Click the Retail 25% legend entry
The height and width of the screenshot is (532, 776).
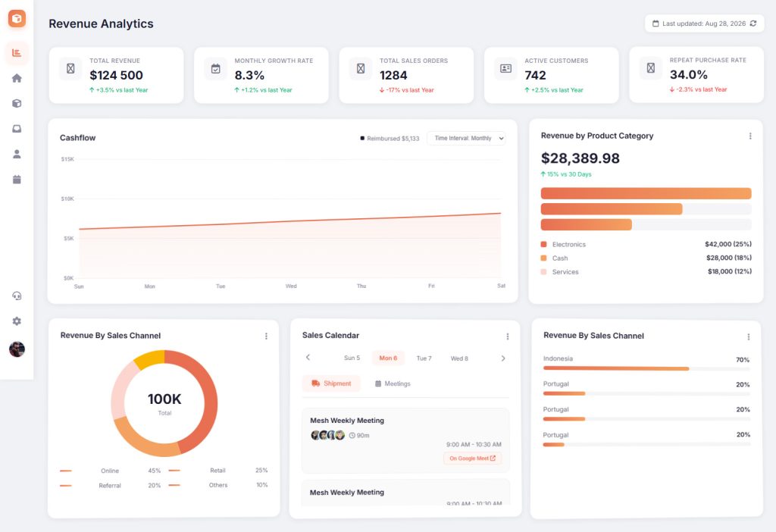pyautogui.click(x=218, y=470)
